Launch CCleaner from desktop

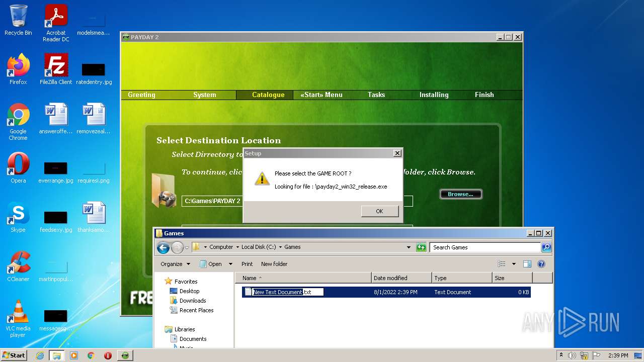click(x=18, y=266)
